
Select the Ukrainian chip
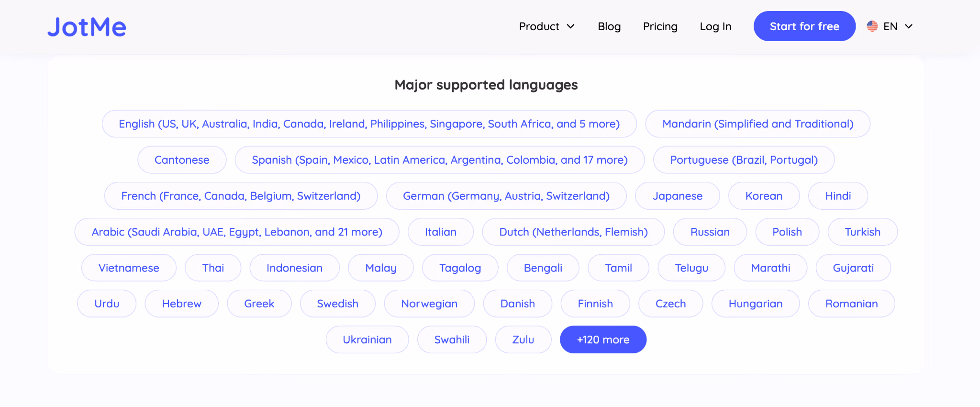point(367,339)
